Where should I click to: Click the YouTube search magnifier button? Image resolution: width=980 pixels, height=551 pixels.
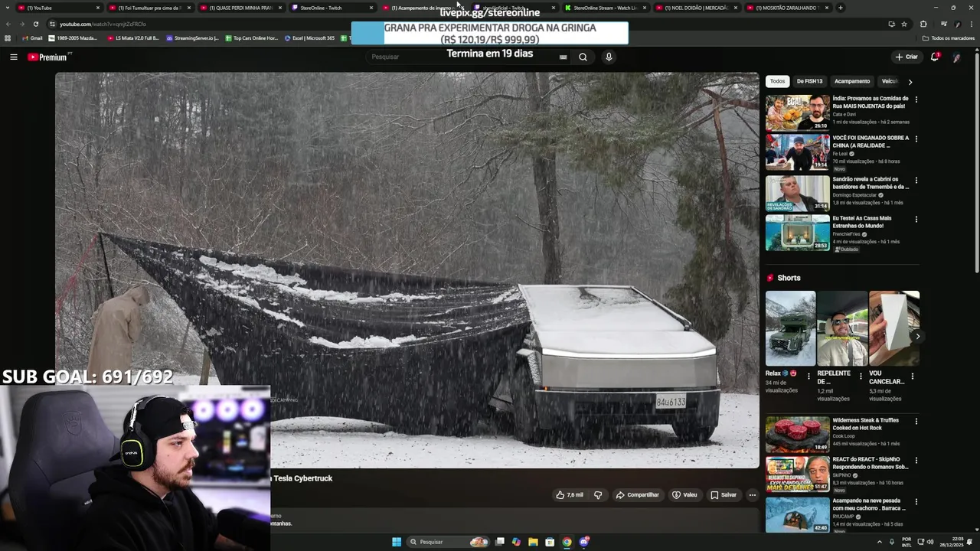[583, 57]
